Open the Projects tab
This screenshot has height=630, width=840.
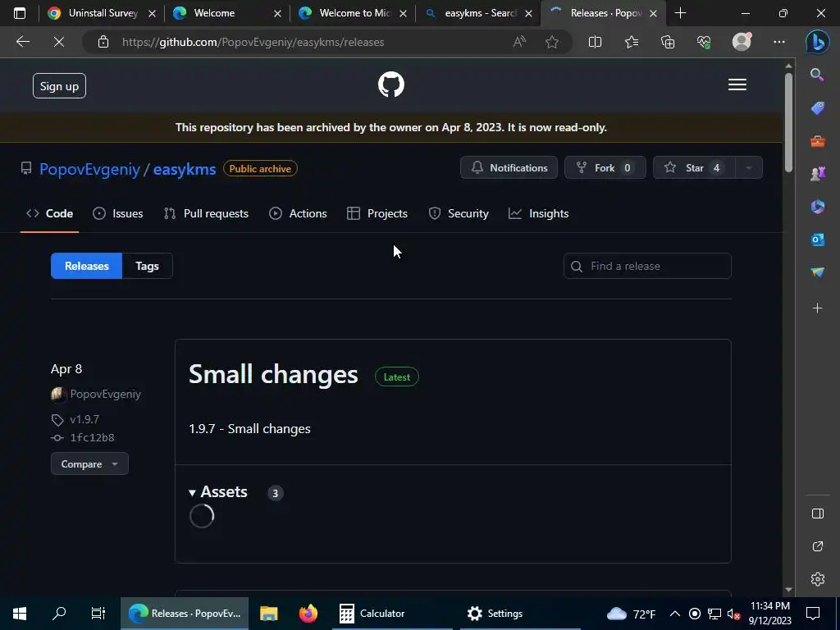point(377,213)
